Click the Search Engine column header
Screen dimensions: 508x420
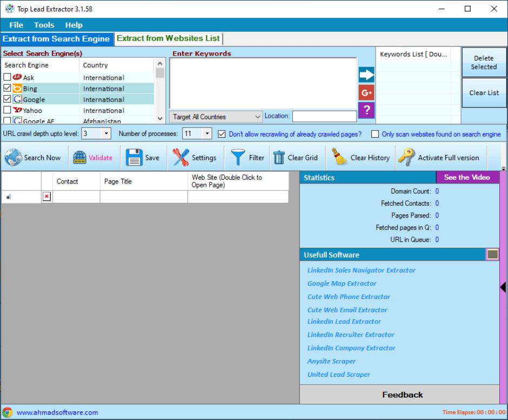tap(41, 65)
